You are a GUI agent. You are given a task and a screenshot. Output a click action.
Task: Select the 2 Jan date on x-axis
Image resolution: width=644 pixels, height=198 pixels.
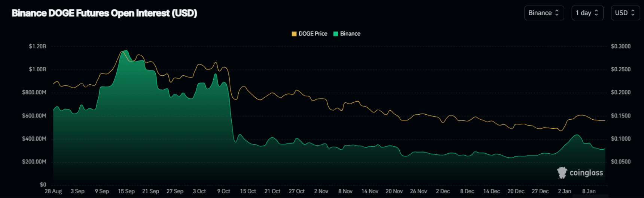click(x=564, y=191)
